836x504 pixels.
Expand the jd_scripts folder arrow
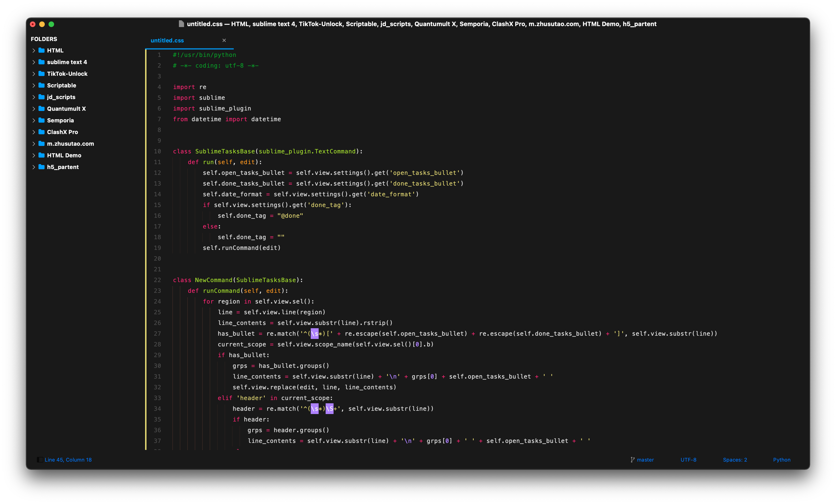click(34, 97)
